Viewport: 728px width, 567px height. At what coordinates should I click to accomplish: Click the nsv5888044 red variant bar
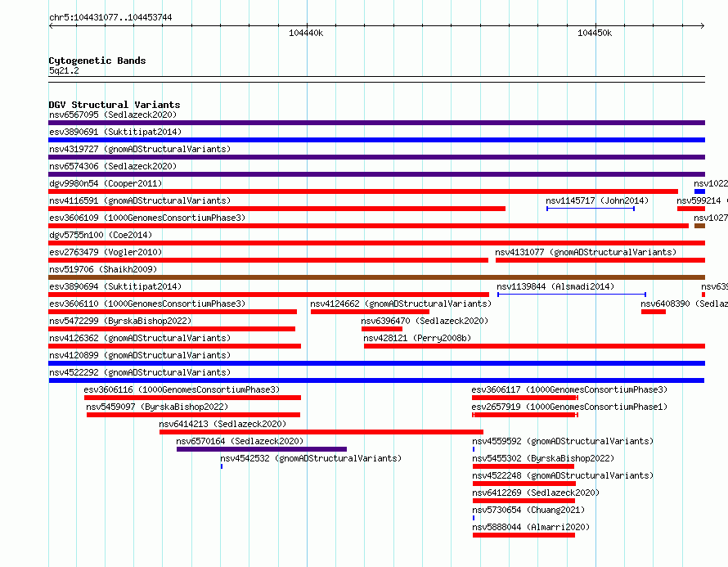pos(524,535)
